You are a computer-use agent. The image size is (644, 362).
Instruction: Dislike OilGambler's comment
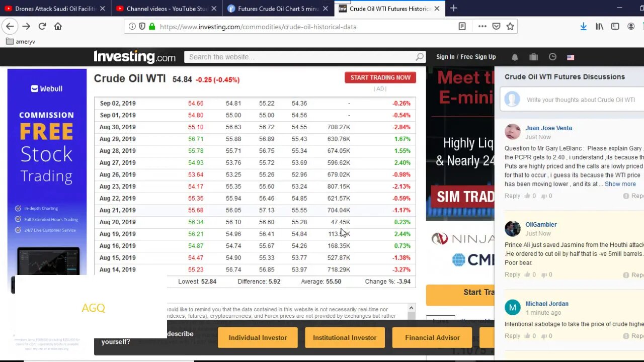point(544,275)
